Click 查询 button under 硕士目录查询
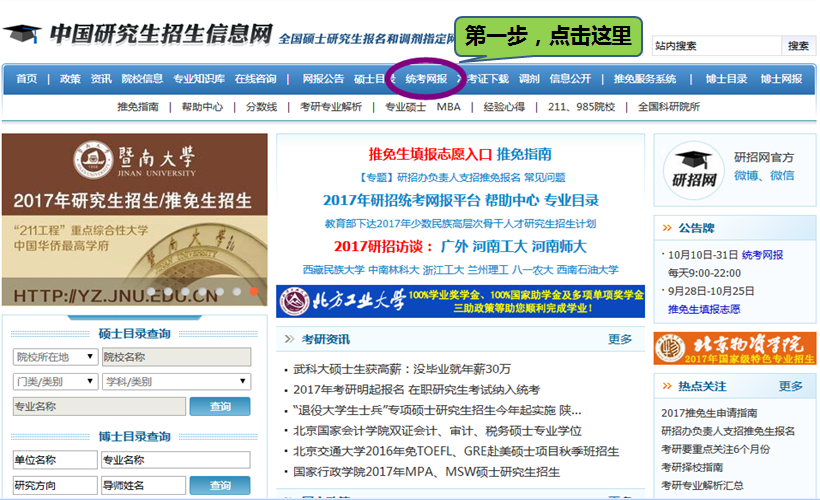820x500 pixels. click(220, 406)
